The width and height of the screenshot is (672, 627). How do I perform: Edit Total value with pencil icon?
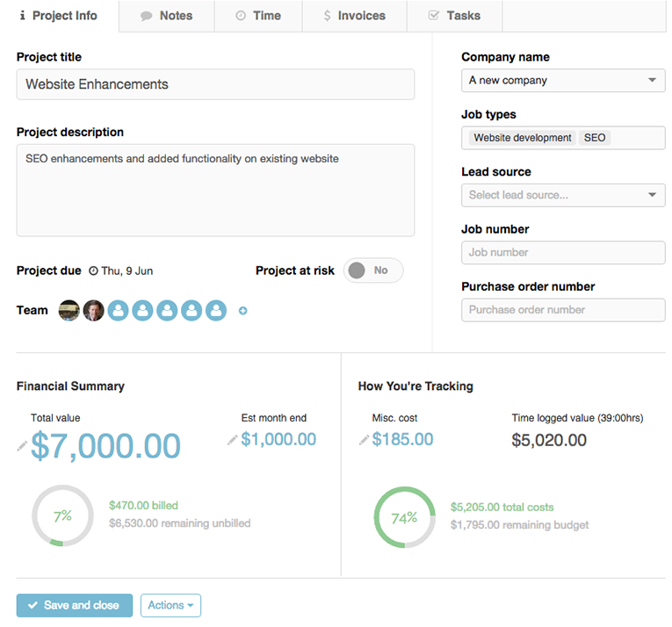[x=22, y=446]
